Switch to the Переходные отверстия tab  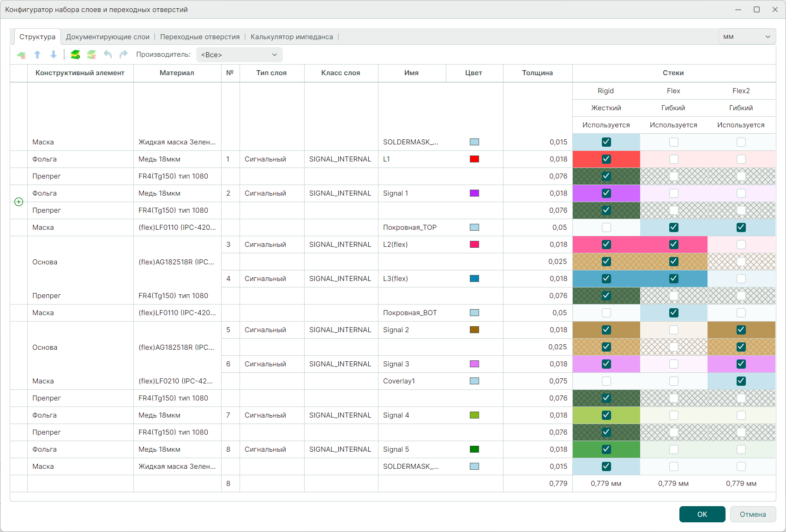click(x=200, y=37)
